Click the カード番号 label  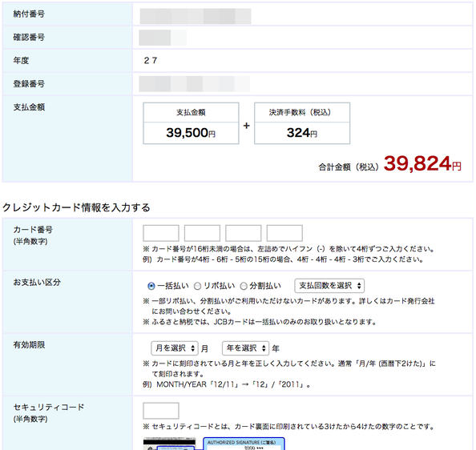tap(33, 230)
